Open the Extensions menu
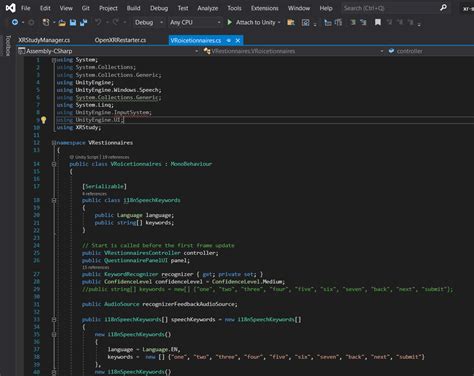474x376 pixels. click(x=265, y=8)
